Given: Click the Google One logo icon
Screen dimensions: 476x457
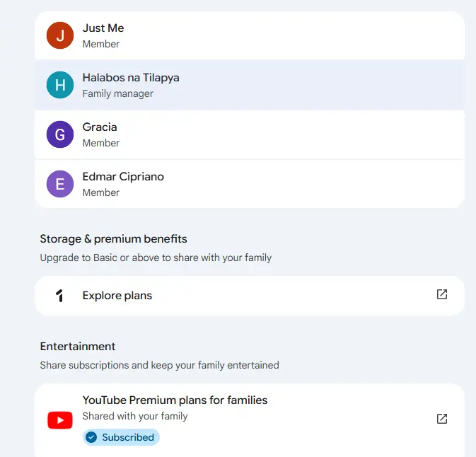Looking at the screenshot, I should point(60,296).
